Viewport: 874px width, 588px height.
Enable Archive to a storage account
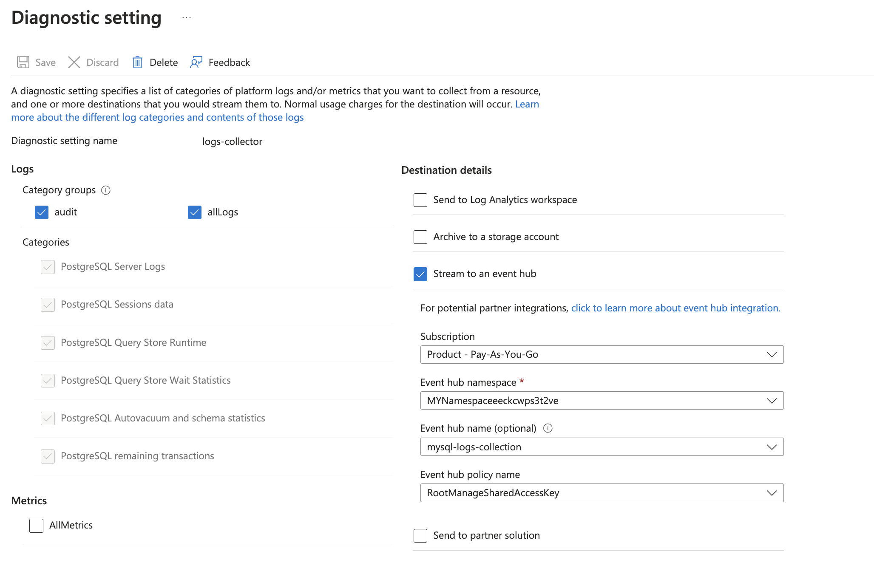[420, 237]
